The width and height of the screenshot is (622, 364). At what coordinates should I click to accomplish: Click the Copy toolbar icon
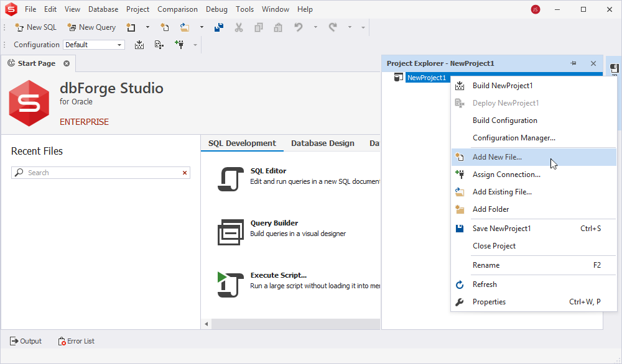[x=259, y=27]
